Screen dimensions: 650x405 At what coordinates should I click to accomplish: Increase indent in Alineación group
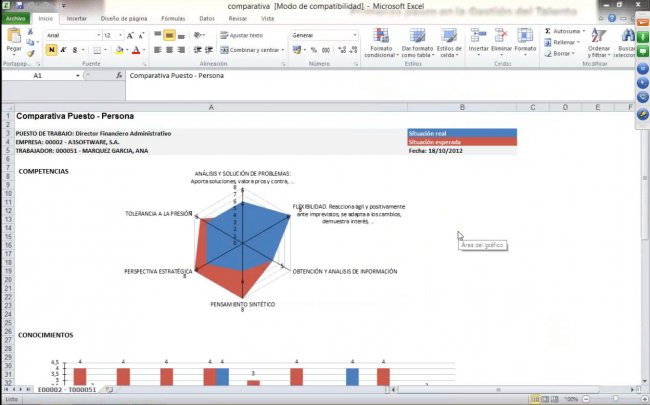pyautogui.click(x=209, y=50)
